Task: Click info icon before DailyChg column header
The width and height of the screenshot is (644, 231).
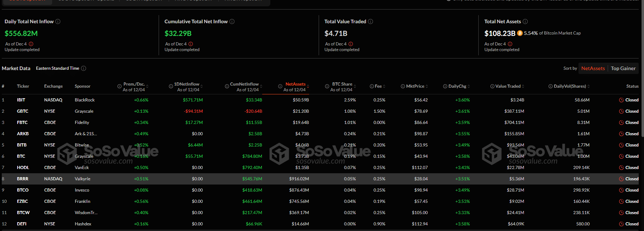Action: pyautogui.click(x=445, y=86)
